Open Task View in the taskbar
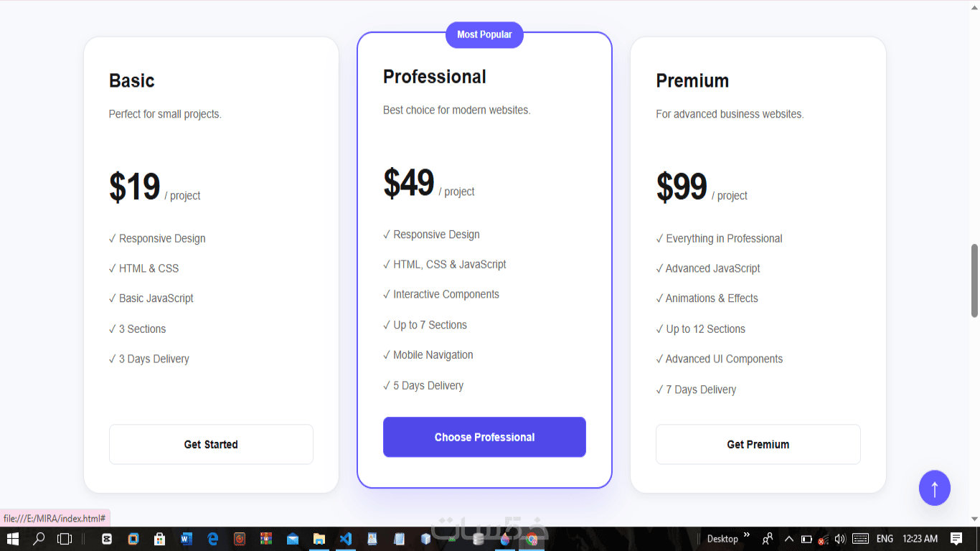The height and width of the screenshot is (551, 980). click(x=65, y=539)
